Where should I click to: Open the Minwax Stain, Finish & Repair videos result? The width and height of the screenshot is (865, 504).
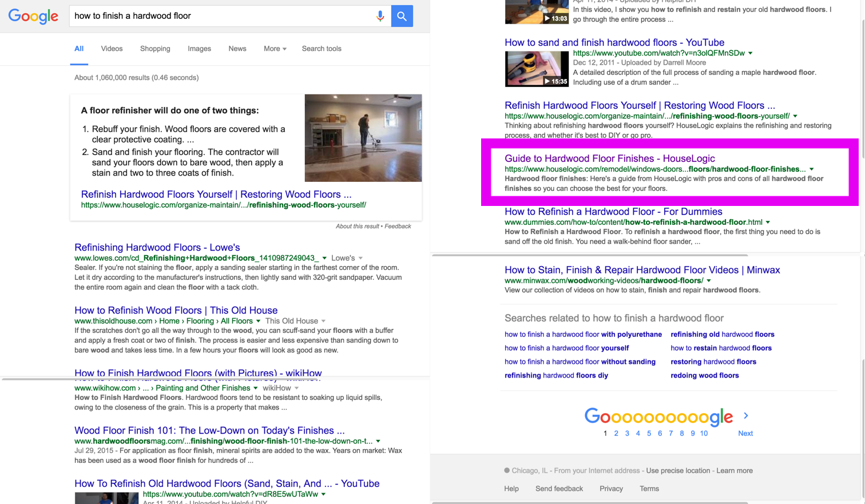642,271
